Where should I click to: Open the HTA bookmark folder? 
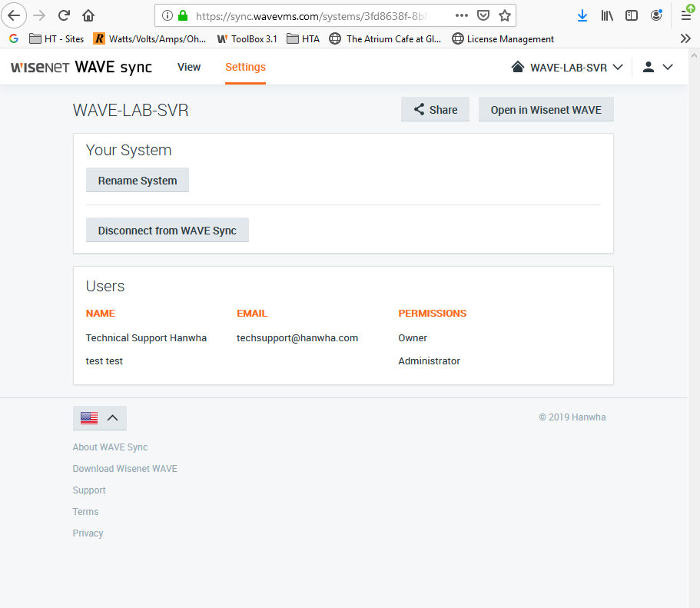(x=303, y=39)
